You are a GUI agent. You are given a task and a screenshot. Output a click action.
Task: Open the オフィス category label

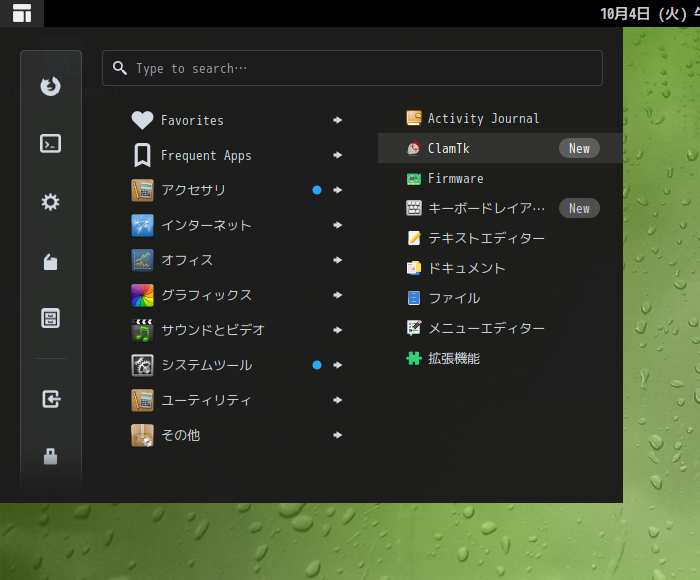point(187,260)
